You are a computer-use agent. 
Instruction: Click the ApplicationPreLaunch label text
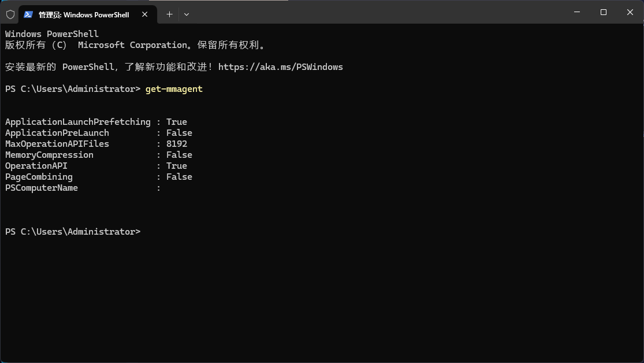pyautogui.click(x=57, y=132)
